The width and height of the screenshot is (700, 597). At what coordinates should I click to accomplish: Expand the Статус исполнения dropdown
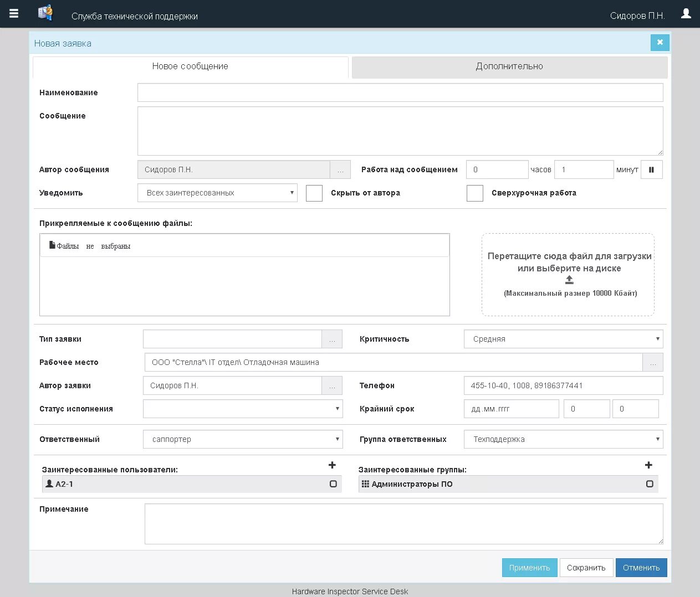pos(243,409)
